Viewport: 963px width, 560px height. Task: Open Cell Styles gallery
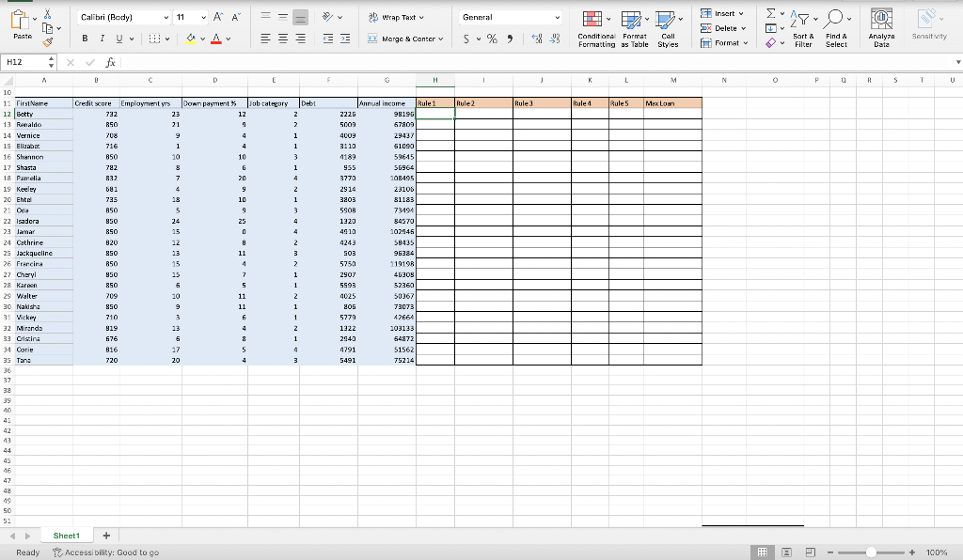668,29
